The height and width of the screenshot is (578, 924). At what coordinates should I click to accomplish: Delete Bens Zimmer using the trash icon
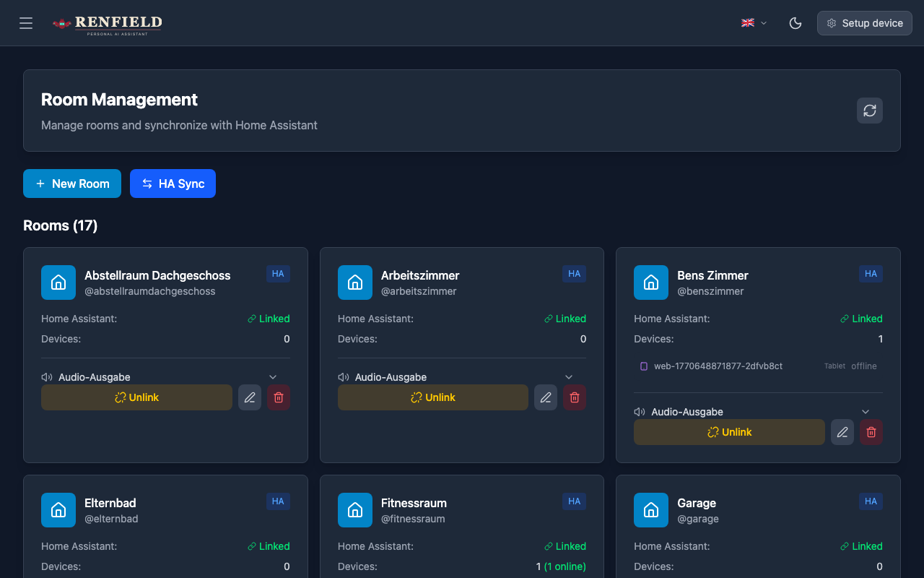click(x=871, y=431)
